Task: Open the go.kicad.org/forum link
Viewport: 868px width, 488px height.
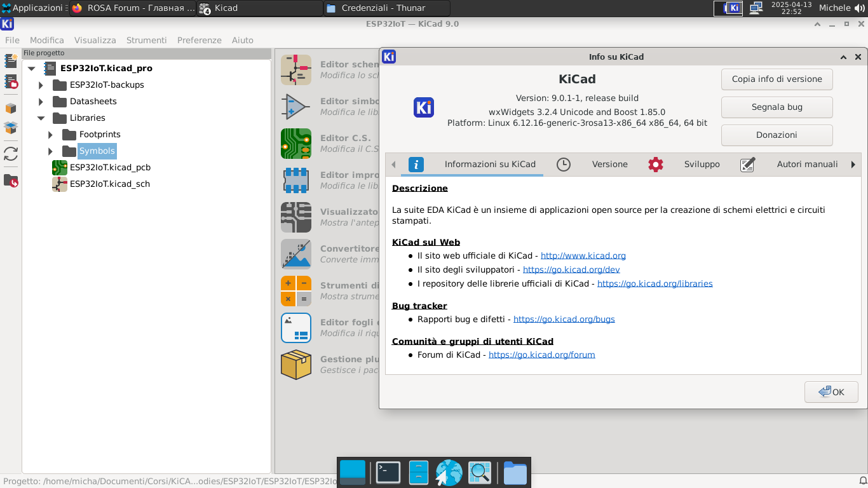Action: pos(542,355)
